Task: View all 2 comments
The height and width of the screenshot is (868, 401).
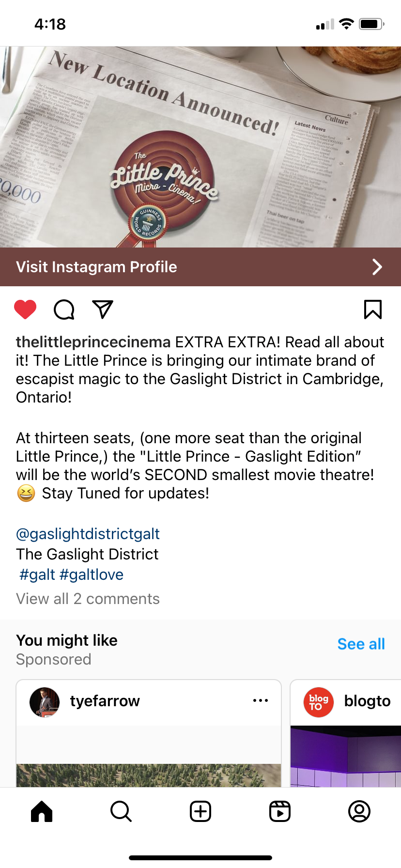Action: (x=88, y=599)
